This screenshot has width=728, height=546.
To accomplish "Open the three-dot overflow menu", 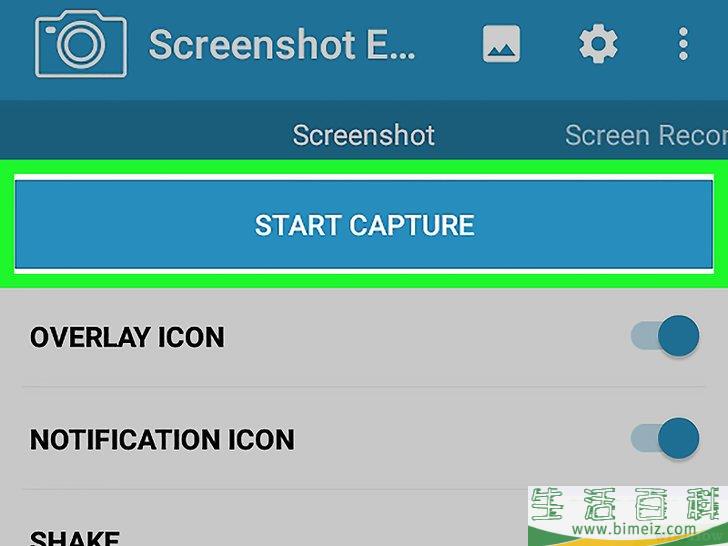I will (x=683, y=44).
